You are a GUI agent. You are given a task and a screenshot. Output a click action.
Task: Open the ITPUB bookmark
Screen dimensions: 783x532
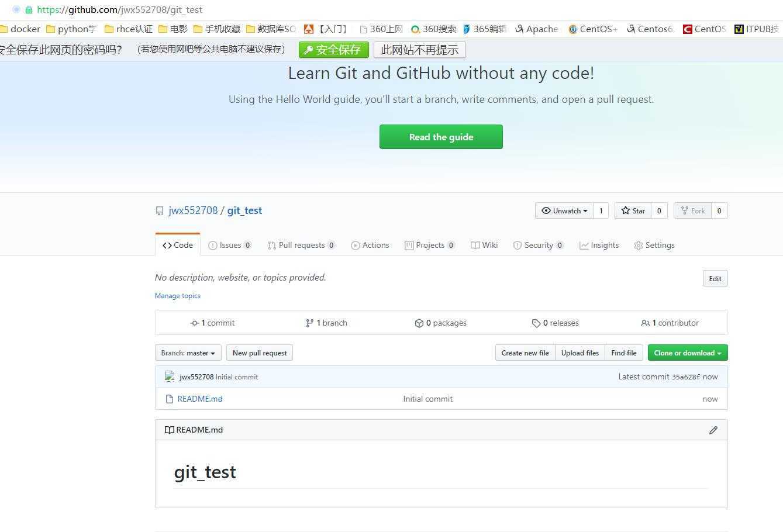[x=757, y=29]
